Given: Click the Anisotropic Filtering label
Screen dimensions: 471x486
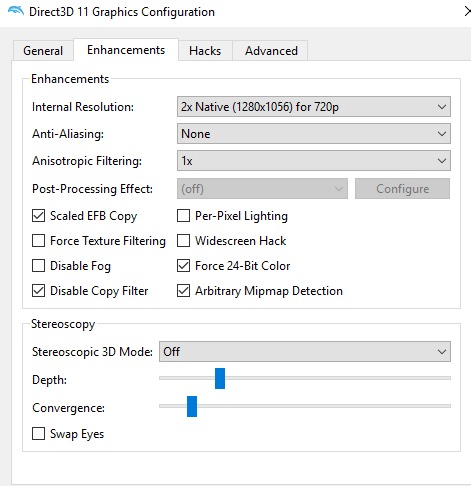Looking at the screenshot, I should tap(87, 161).
